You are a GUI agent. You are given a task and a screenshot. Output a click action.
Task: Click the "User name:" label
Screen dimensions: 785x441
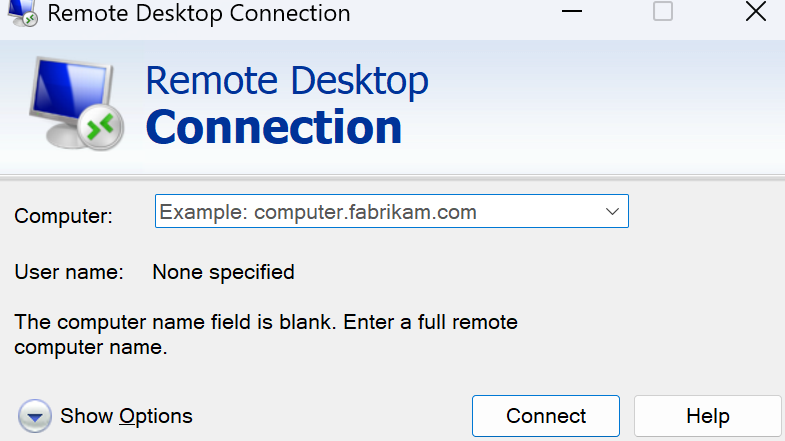[69, 271]
